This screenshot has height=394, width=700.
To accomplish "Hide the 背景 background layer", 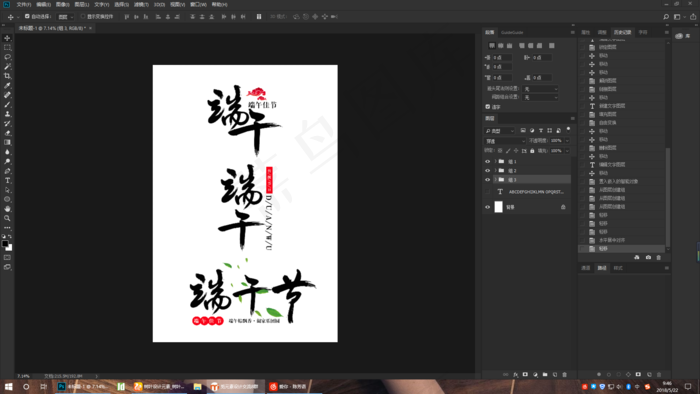I will pos(488,207).
